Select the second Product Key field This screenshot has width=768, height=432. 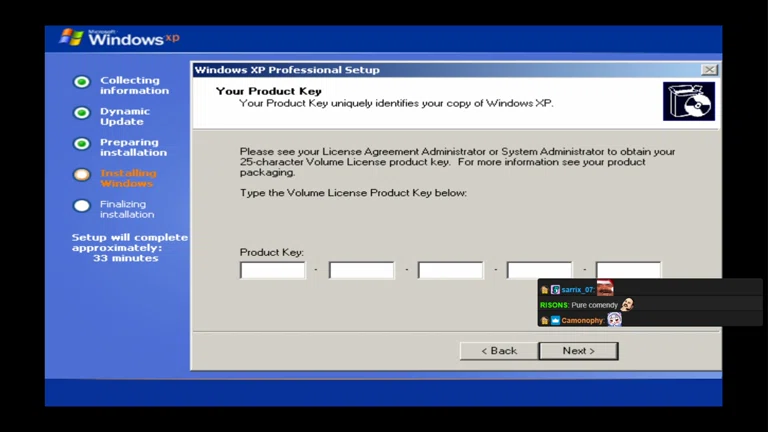(x=361, y=270)
